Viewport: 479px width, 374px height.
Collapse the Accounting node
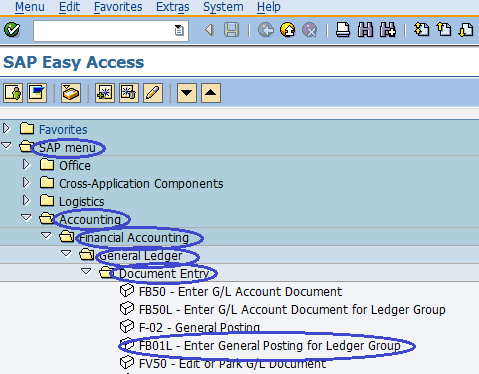(x=26, y=218)
